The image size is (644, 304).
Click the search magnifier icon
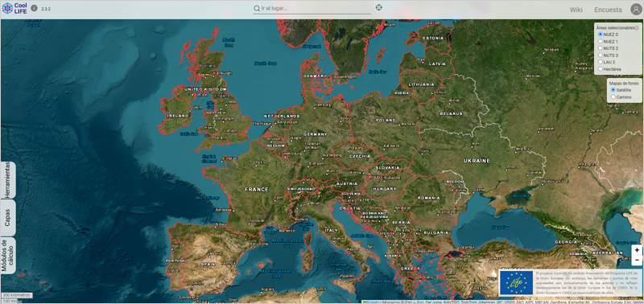click(257, 8)
